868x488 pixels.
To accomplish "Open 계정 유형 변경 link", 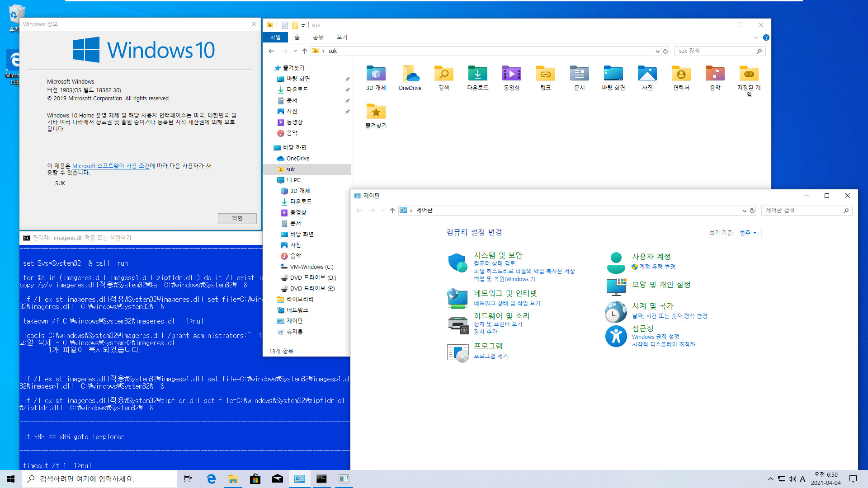I will (657, 267).
